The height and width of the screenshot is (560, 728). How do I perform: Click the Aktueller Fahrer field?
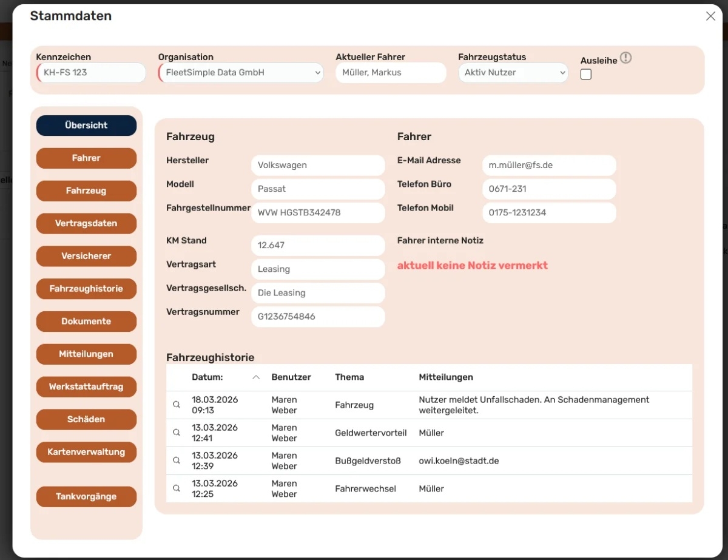[391, 73]
